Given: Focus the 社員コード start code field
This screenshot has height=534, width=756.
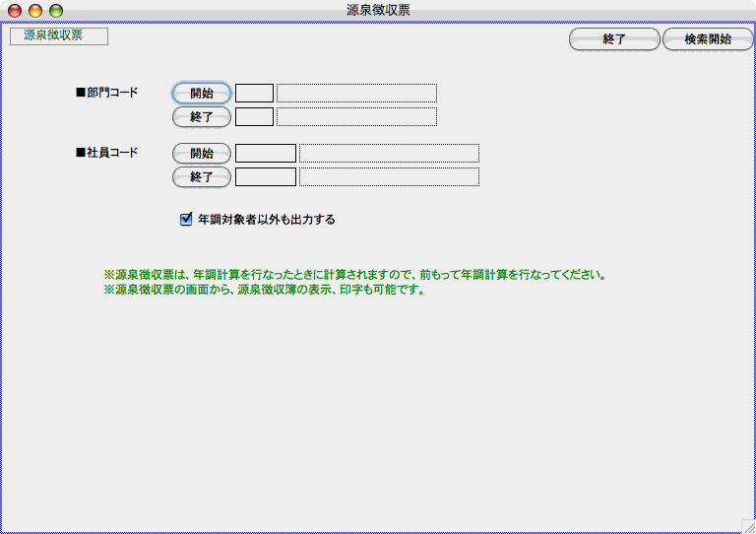Looking at the screenshot, I should pyautogui.click(x=266, y=154).
